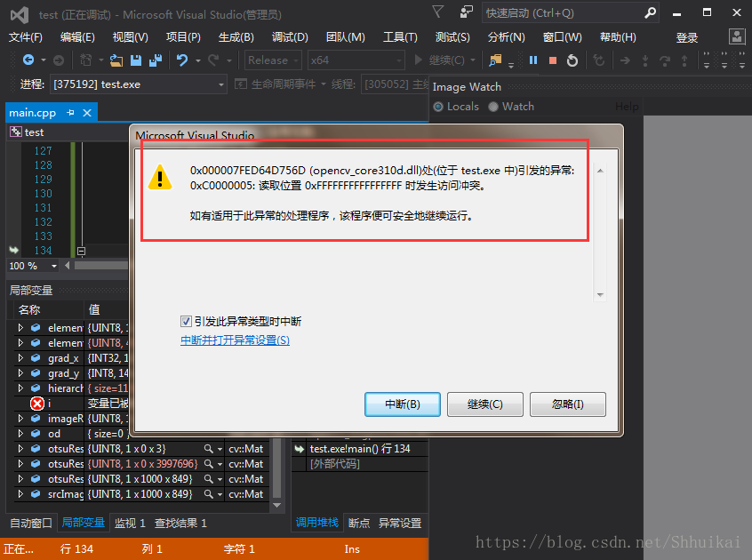The height and width of the screenshot is (560, 752).
Task: Stop debugging with the red square
Action: [x=553, y=60]
